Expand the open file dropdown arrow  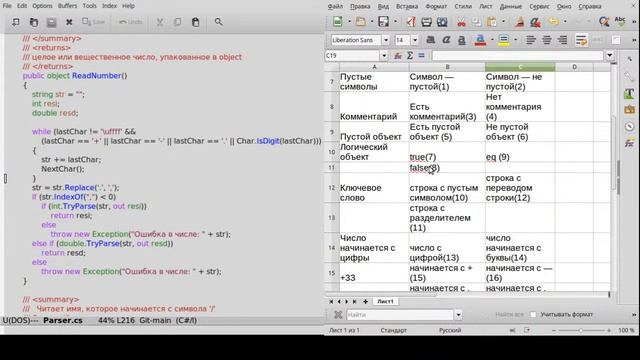coord(372,22)
